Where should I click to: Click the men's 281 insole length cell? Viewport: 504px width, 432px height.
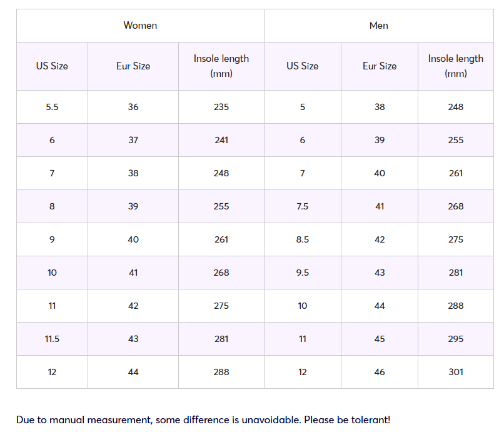pyautogui.click(x=455, y=273)
